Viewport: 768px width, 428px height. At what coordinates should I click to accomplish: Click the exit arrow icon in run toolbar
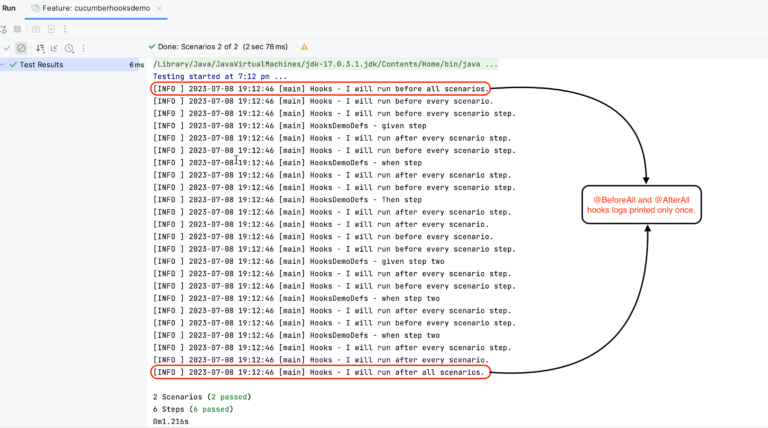(52, 29)
